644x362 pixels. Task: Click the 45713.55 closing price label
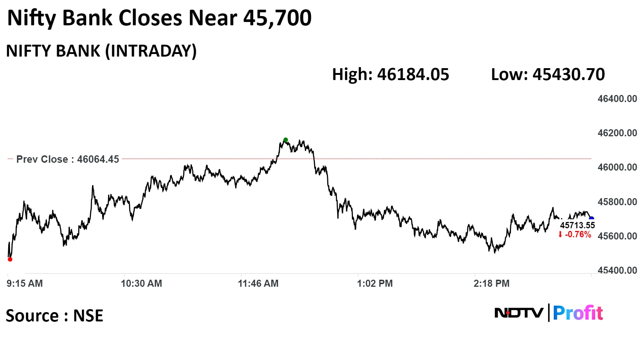[577, 225]
